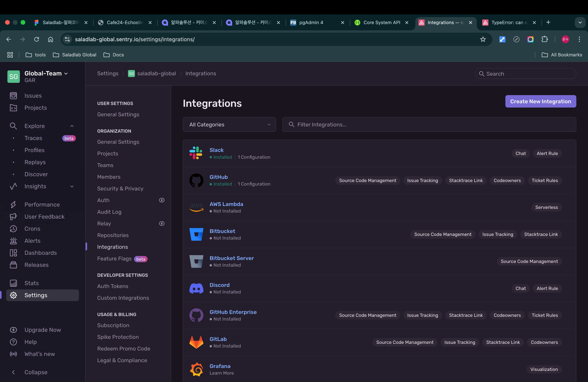Image resolution: width=588 pixels, height=382 pixels.
Task: Bookmark this page with the star icon
Action: (x=483, y=39)
